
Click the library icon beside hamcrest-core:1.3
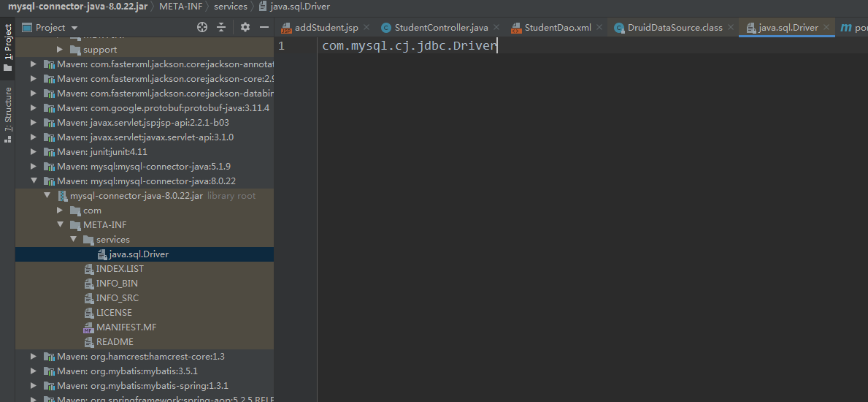(49, 357)
